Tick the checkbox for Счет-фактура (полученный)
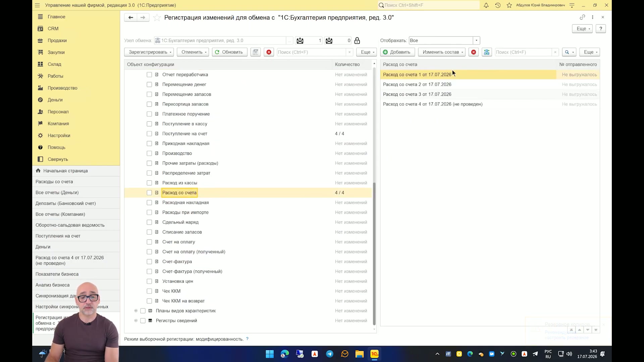Image resolution: width=644 pixels, height=362 pixels. (149, 271)
